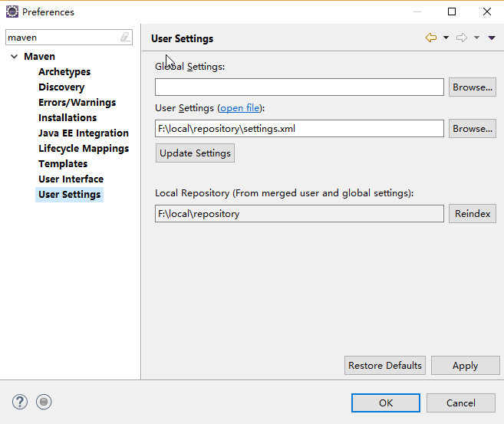Screen dimensions: 504x424
Task: Open the forward history dropdown arrow
Action: click(x=476, y=38)
